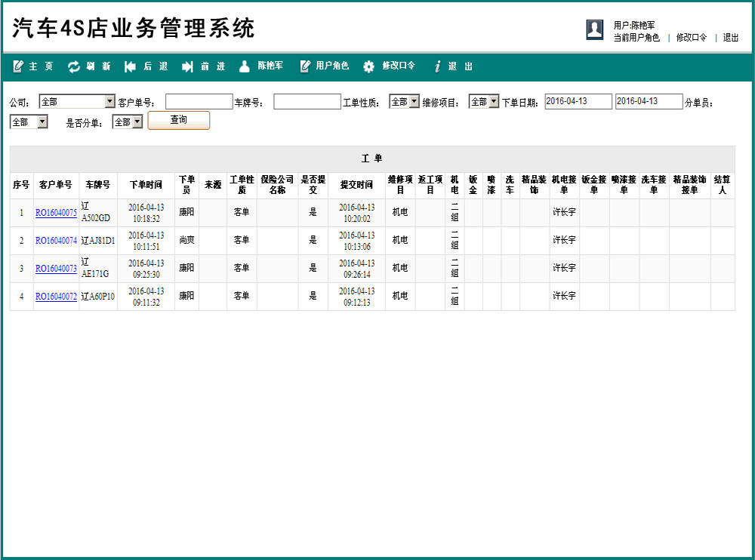The width and height of the screenshot is (755, 560).
Task: Click the back navigation icon
Action: click(x=130, y=66)
